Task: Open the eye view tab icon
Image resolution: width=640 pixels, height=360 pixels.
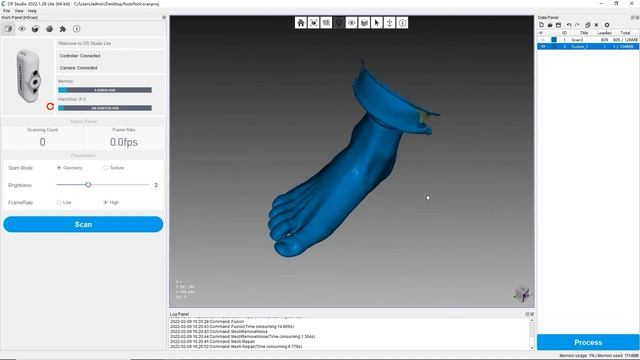Action: coord(22,29)
